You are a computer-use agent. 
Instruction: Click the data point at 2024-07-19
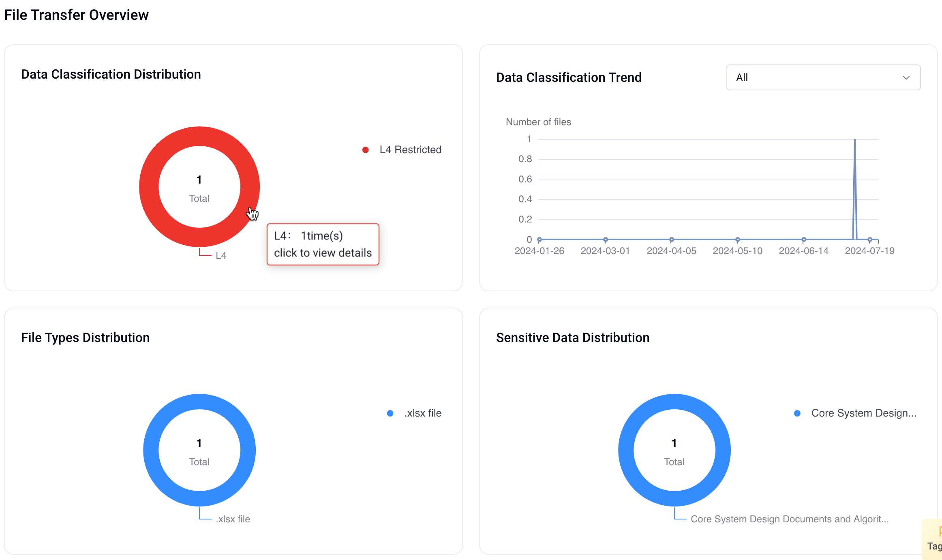pos(870,239)
